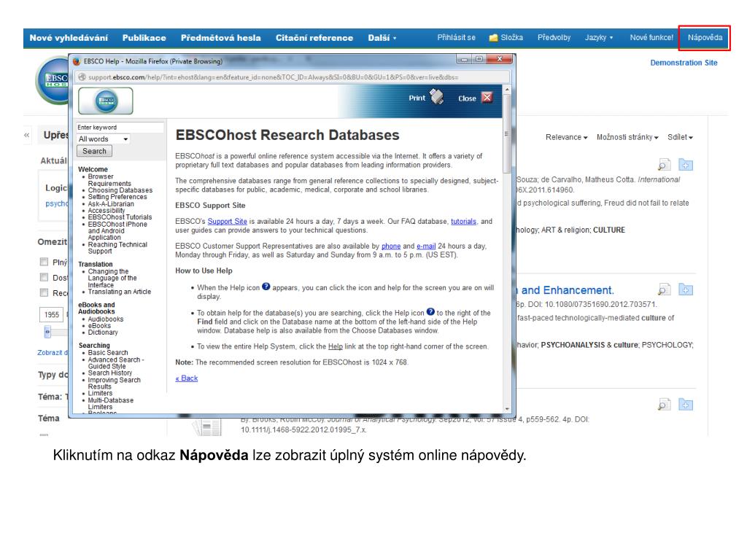The height and width of the screenshot is (560, 747).
Task: Click the « Back link
Action: click(x=187, y=378)
